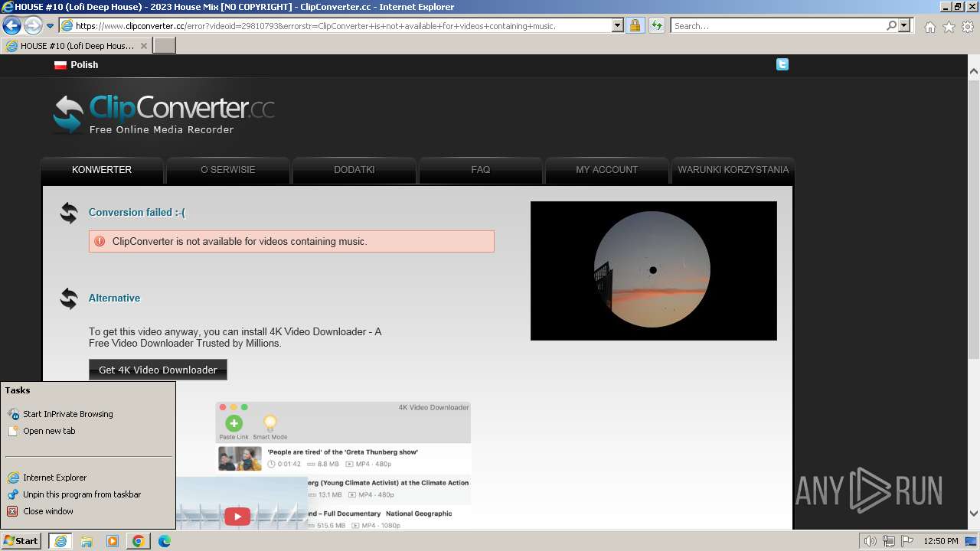Click the Polish flag icon
Screen dimensions: 980x551
point(60,65)
